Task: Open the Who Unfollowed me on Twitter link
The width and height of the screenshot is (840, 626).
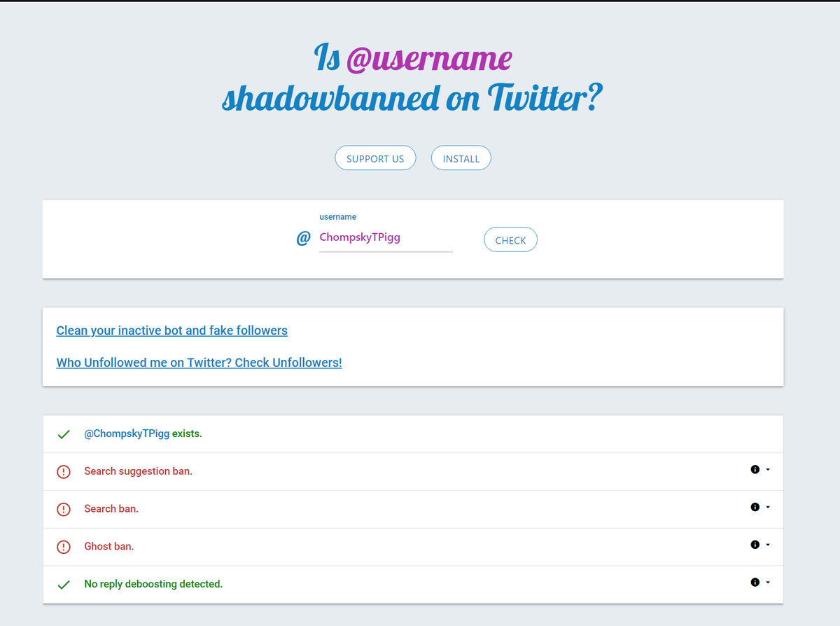Action: (199, 363)
